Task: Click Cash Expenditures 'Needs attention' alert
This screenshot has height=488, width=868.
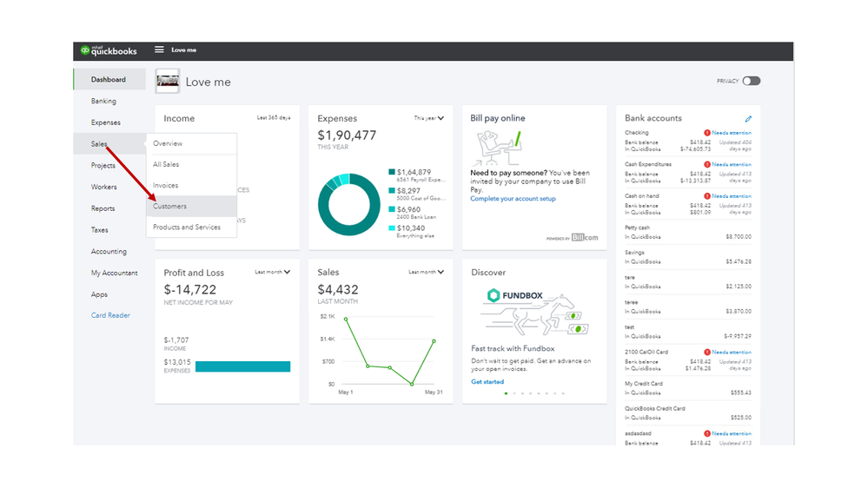Action: 728,164
